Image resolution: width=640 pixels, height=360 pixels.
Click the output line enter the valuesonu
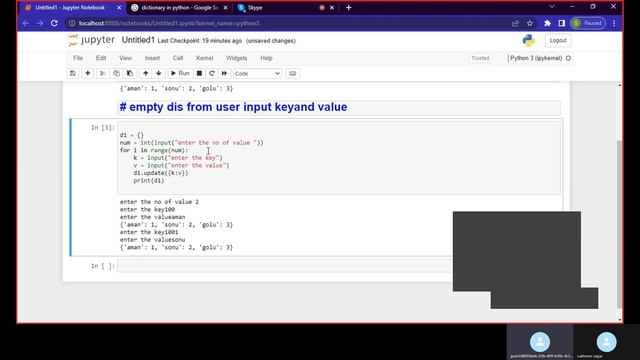click(x=152, y=240)
